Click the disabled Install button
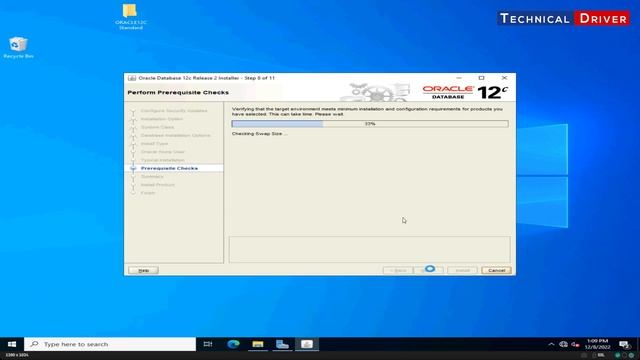Screen dimensions: 640x360 (x=462, y=270)
